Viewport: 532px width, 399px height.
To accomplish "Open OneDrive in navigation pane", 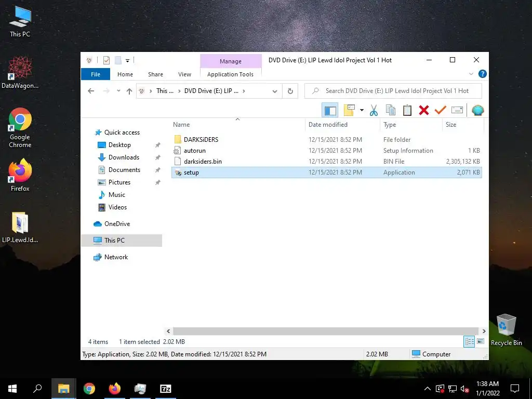I will point(117,224).
